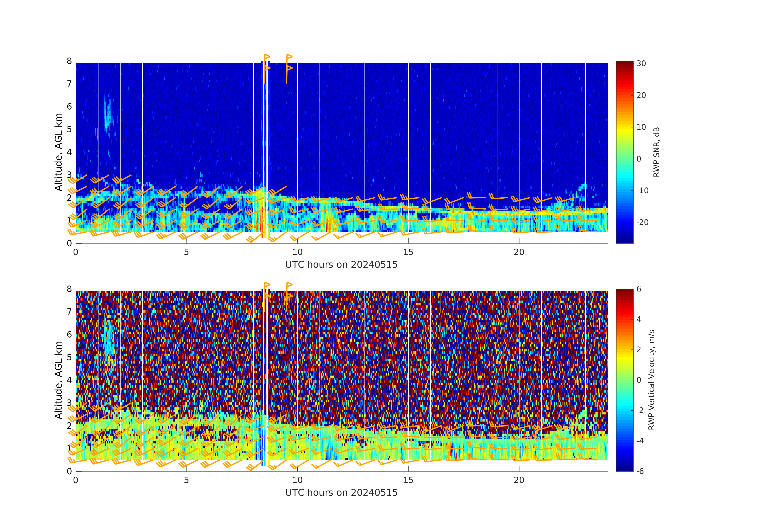This screenshot has width=775, height=532.
Task: Click the SNR plot's 'UTC hours on 20240515' label
Action: (341, 264)
